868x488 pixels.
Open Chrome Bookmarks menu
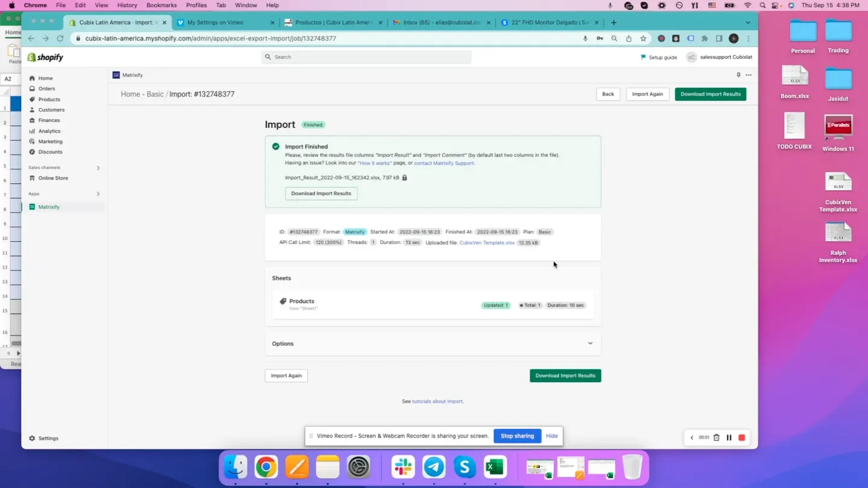tap(162, 5)
